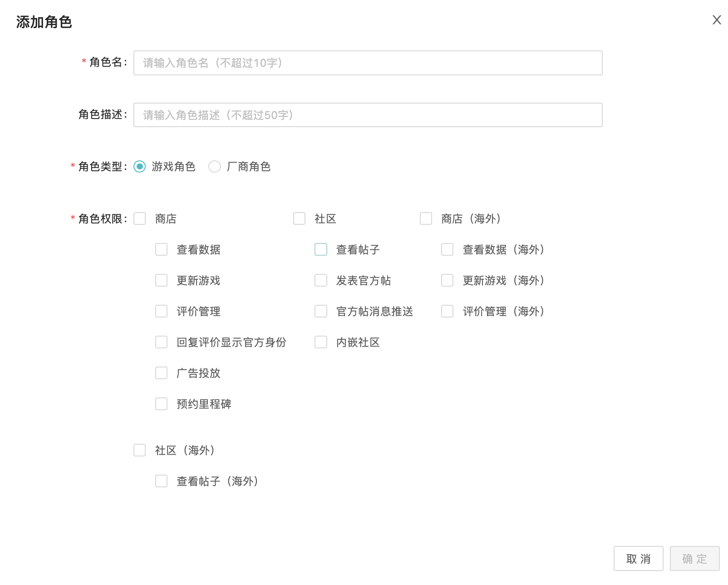Tick the 查看帖子 checkbox

(321, 250)
